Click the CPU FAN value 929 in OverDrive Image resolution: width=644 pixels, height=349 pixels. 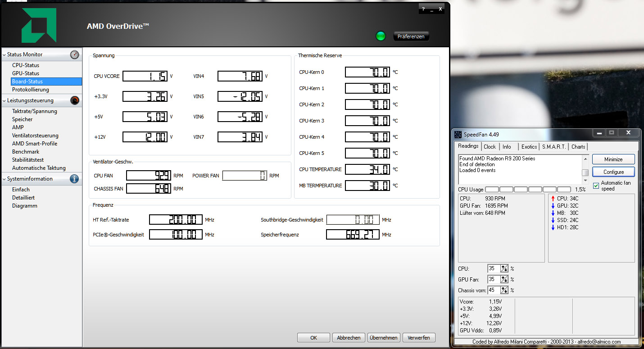pyautogui.click(x=149, y=176)
